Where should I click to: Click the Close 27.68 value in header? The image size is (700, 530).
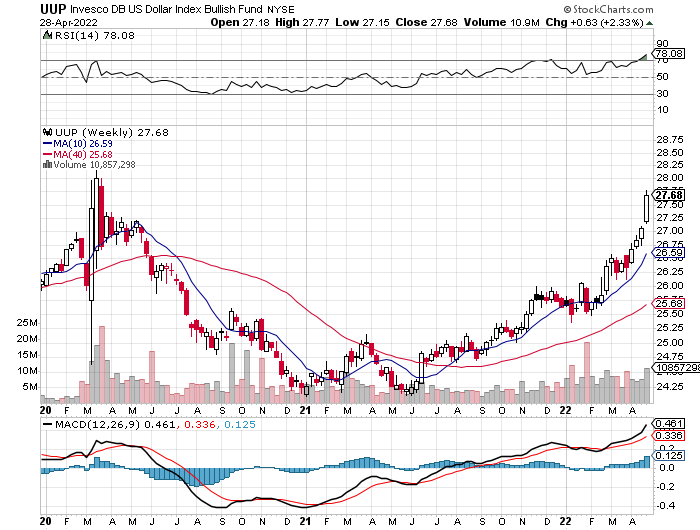click(426, 22)
